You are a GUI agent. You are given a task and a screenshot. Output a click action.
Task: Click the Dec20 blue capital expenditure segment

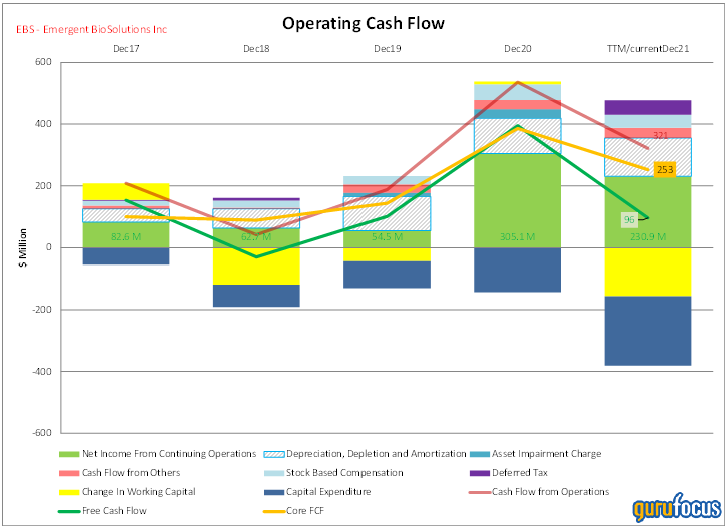[518, 270]
